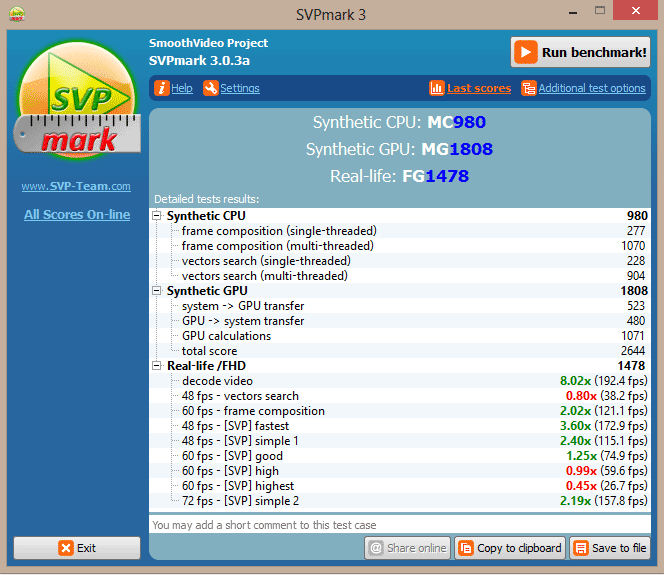Screen dimensions: 664x575
Task: Click the 8.02x (192.4 fps) value
Action: pyautogui.click(x=603, y=381)
